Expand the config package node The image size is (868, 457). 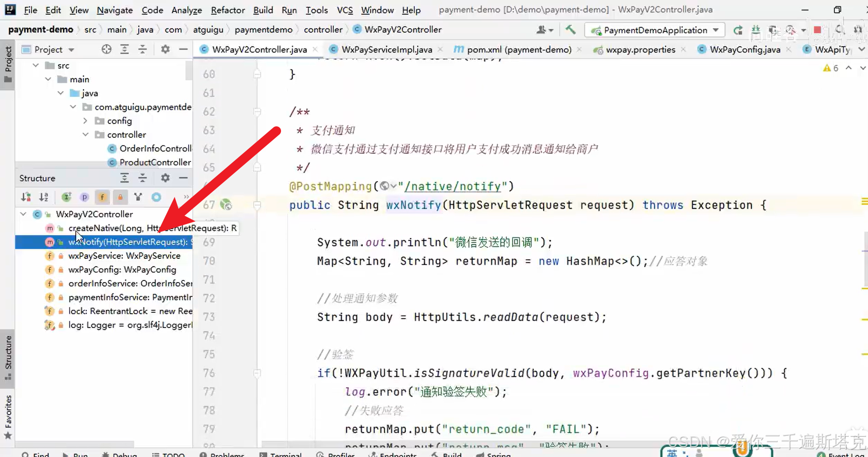click(85, 121)
